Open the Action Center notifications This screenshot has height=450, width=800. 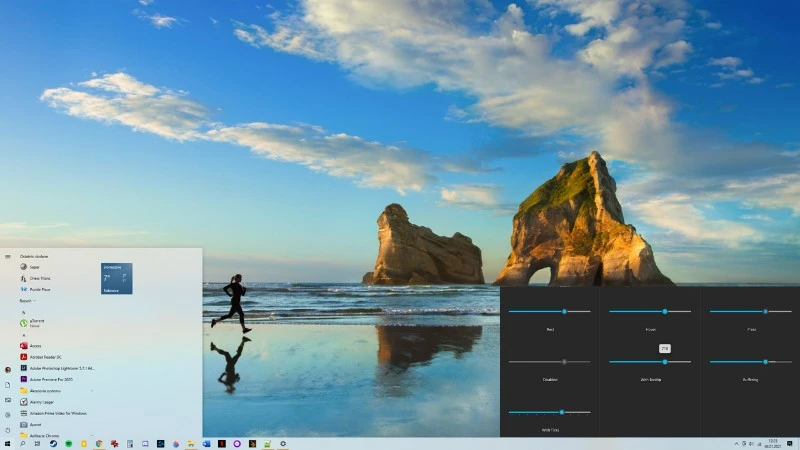[790, 444]
